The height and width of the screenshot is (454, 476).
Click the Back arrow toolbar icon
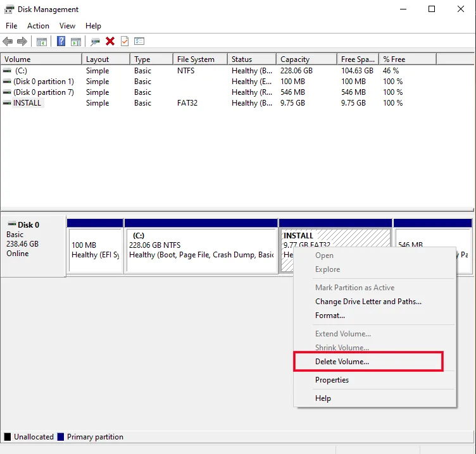8,42
